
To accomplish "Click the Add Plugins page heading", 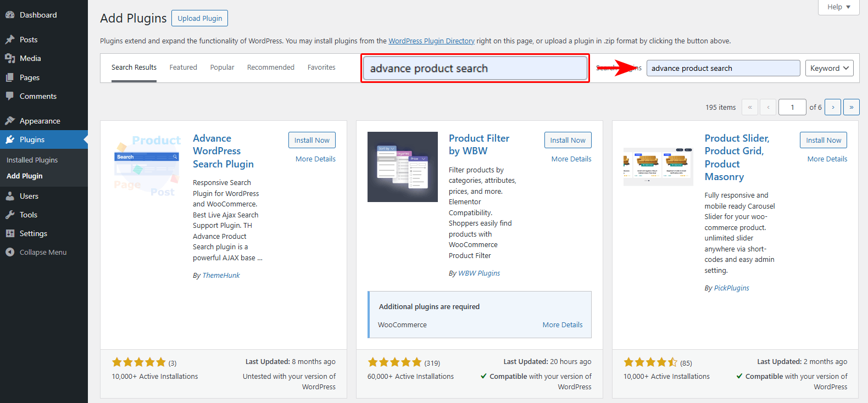I will pyautogui.click(x=133, y=18).
